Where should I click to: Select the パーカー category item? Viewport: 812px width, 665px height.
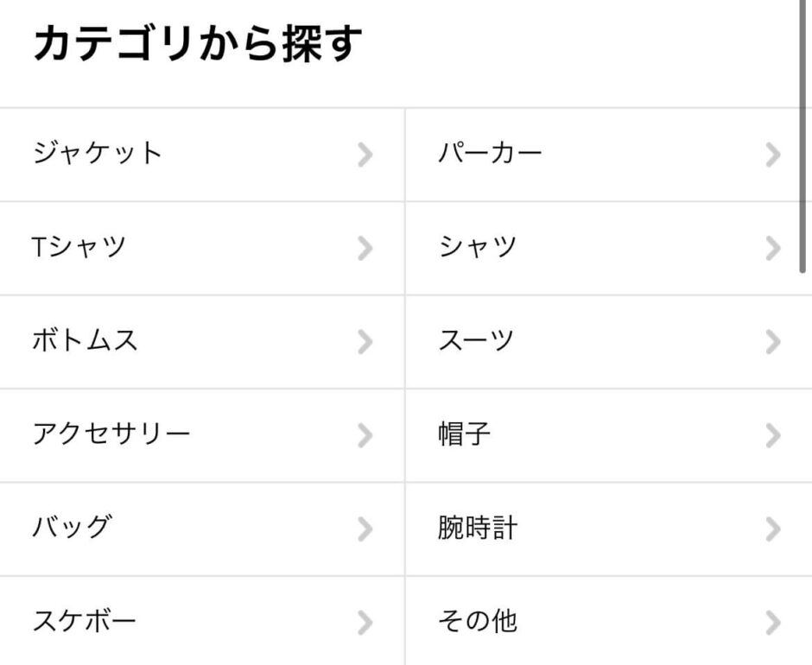pyautogui.click(x=490, y=155)
